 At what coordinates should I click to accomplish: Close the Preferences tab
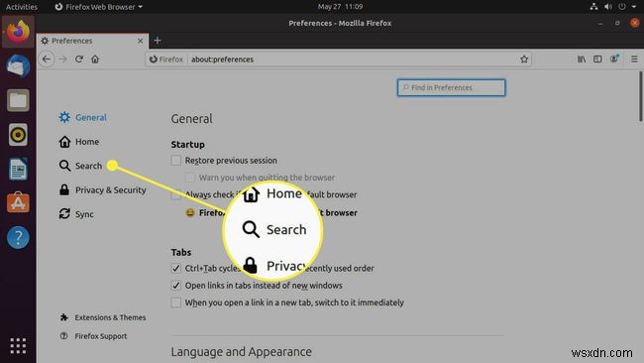coord(140,41)
